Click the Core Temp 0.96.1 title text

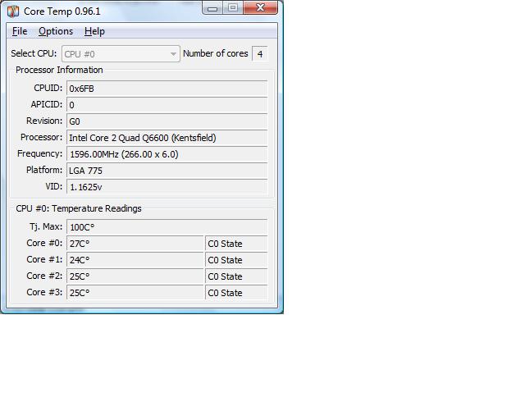pos(62,11)
